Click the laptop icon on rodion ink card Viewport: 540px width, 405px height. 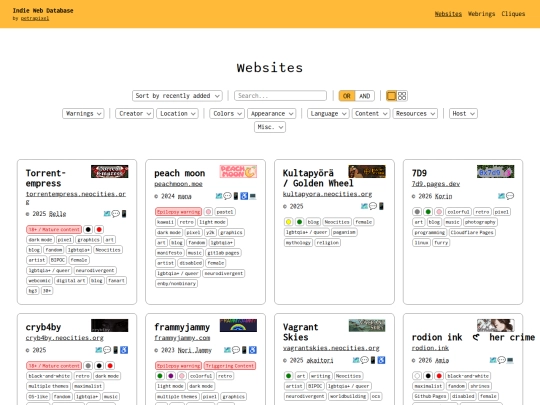click(x=510, y=361)
